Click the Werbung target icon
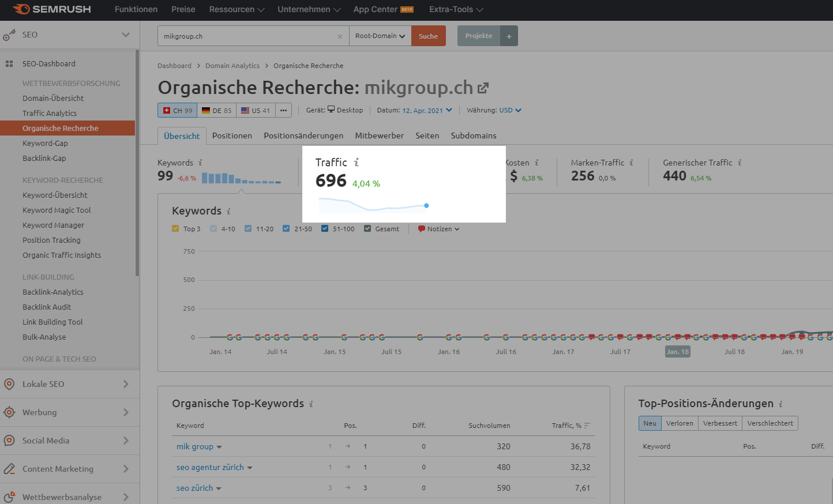 [9, 412]
